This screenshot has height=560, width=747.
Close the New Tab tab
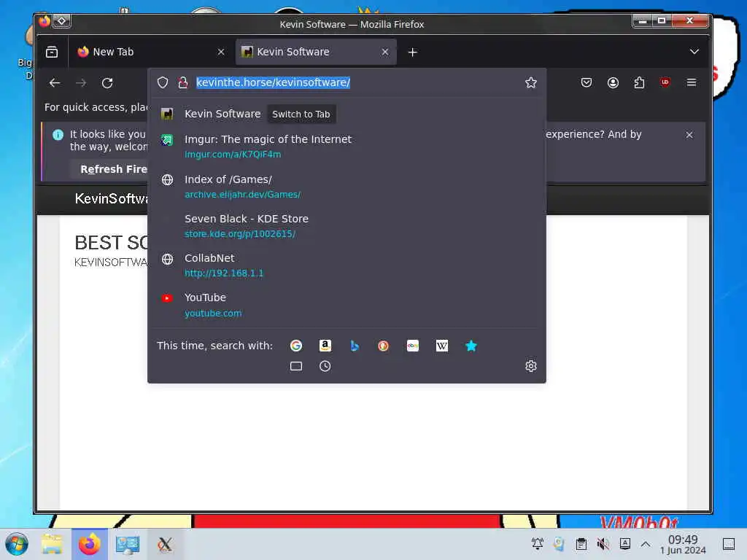coord(221,52)
